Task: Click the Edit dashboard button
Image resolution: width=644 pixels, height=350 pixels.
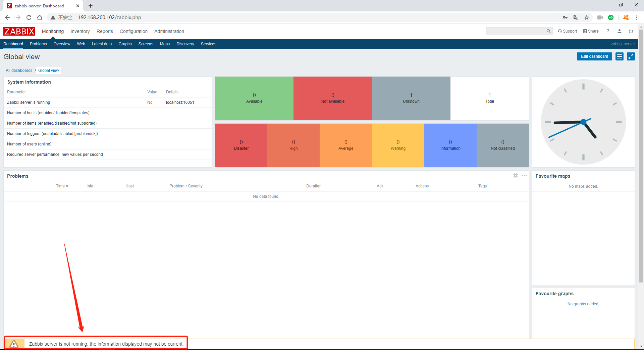Action: 594,56
